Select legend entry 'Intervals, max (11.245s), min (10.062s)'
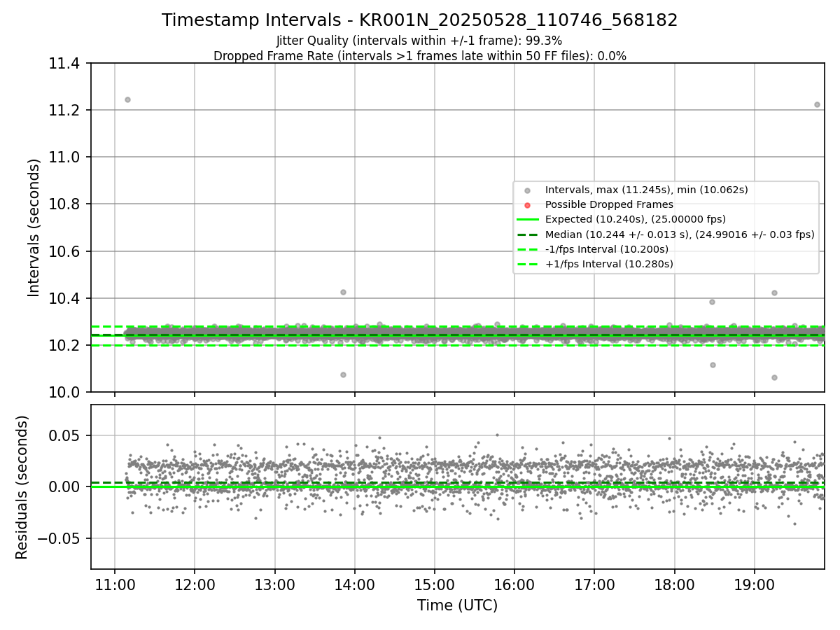The image size is (840, 630). pos(647,190)
